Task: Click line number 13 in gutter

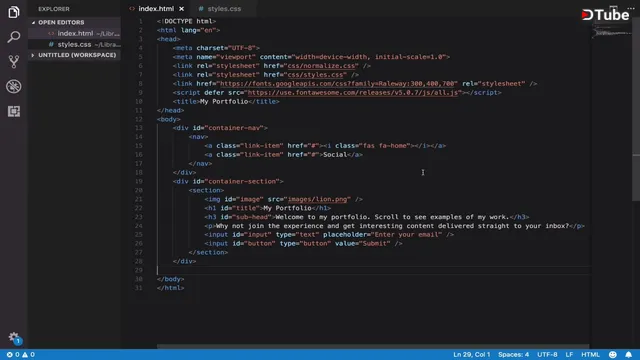Action: (139, 128)
